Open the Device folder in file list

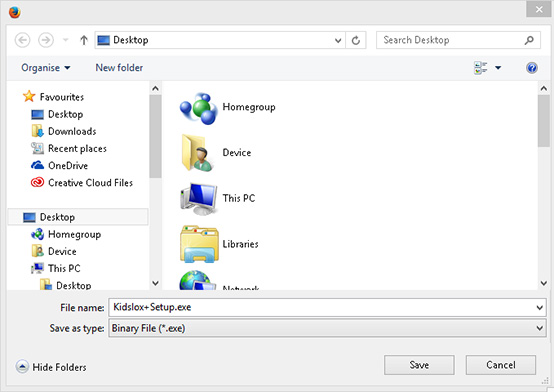(216, 153)
